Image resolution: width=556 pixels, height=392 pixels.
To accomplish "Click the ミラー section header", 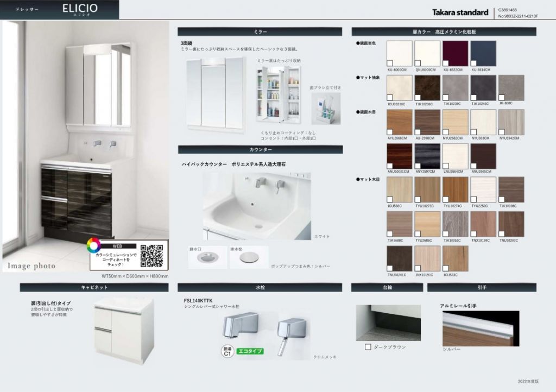I will pyautogui.click(x=260, y=31).
